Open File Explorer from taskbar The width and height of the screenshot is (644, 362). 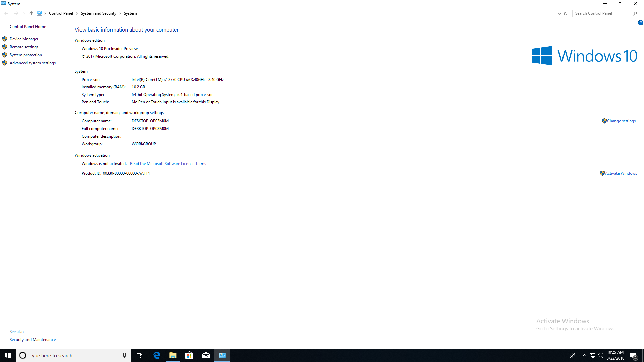[x=173, y=355]
